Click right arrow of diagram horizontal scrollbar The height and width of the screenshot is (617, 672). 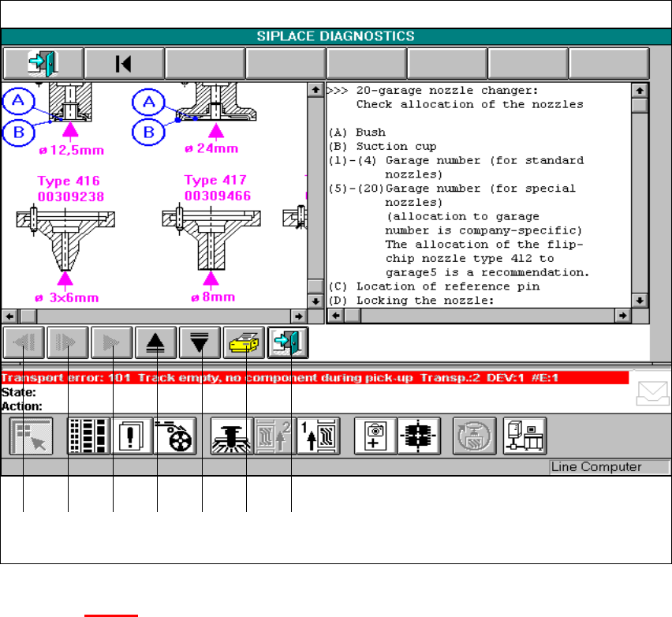(298, 316)
